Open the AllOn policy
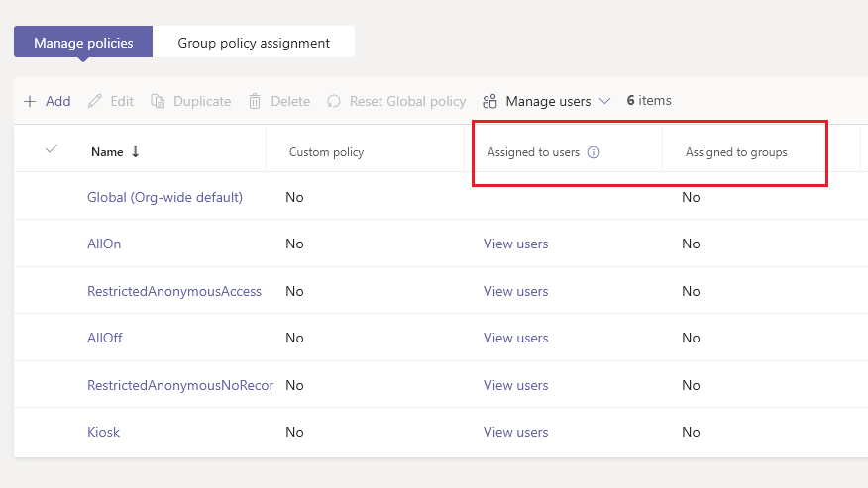The width and height of the screenshot is (868, 488). click(x=104, y=244)
